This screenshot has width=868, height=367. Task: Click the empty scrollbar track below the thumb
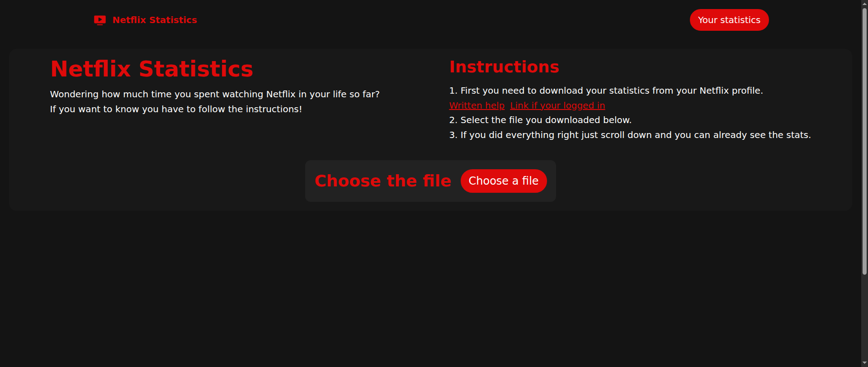[x=864, y=317]
